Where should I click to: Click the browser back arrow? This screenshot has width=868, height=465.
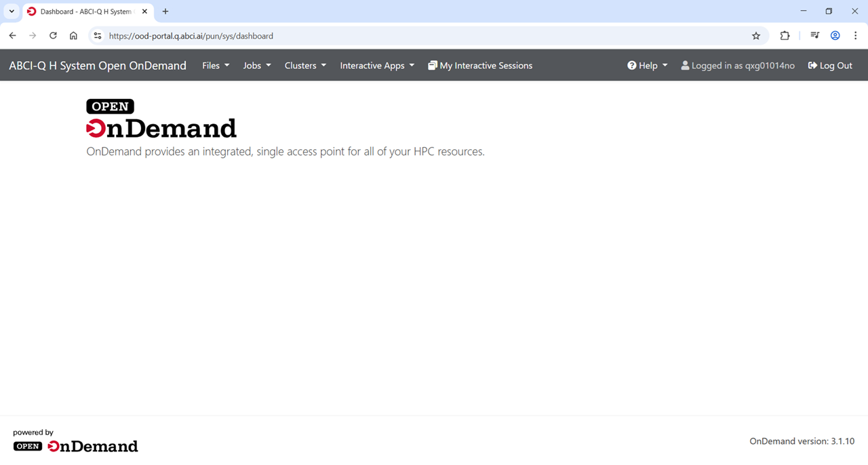point(12,36)
